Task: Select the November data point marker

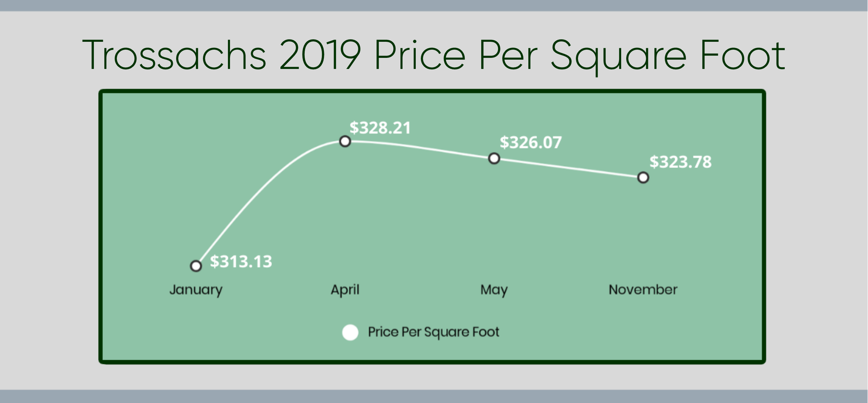Action: coord(643,178)
